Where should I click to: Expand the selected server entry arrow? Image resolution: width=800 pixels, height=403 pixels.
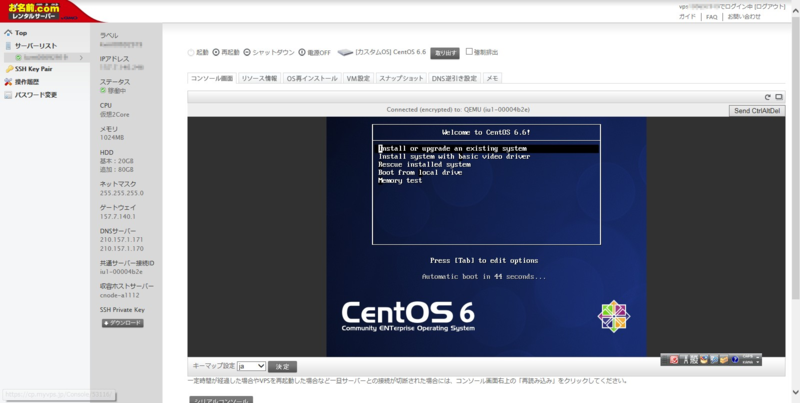click(81, 58)
